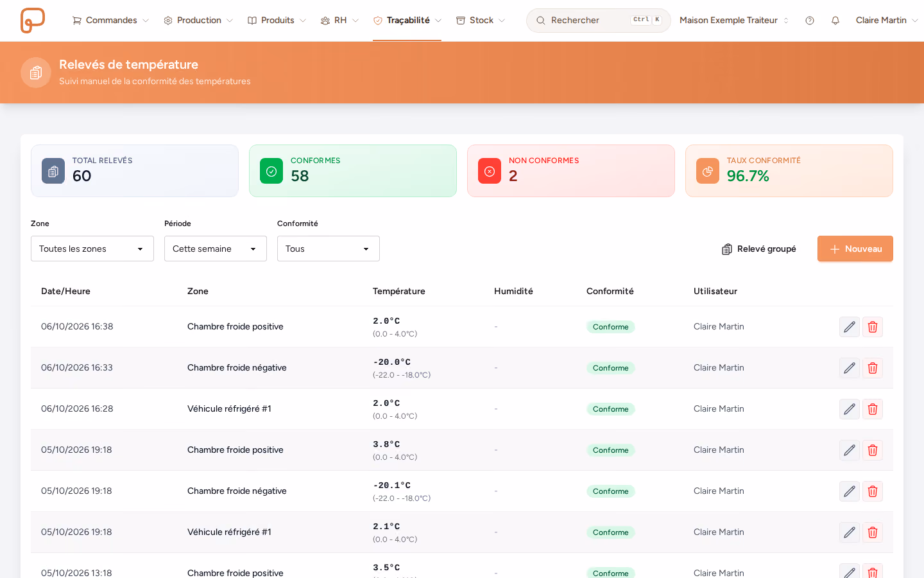Screen dimensions: 924x578
Task: Open the Stock menu
Action: point(481,21)
